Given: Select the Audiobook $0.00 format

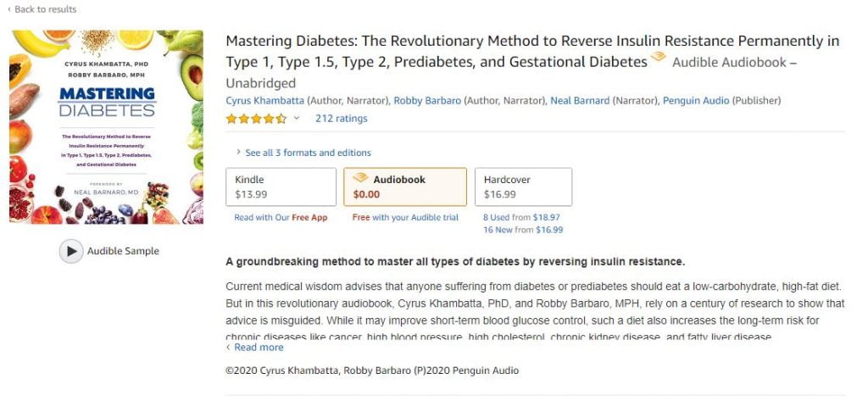Looking at the screenshot, I should click(405, 187).
